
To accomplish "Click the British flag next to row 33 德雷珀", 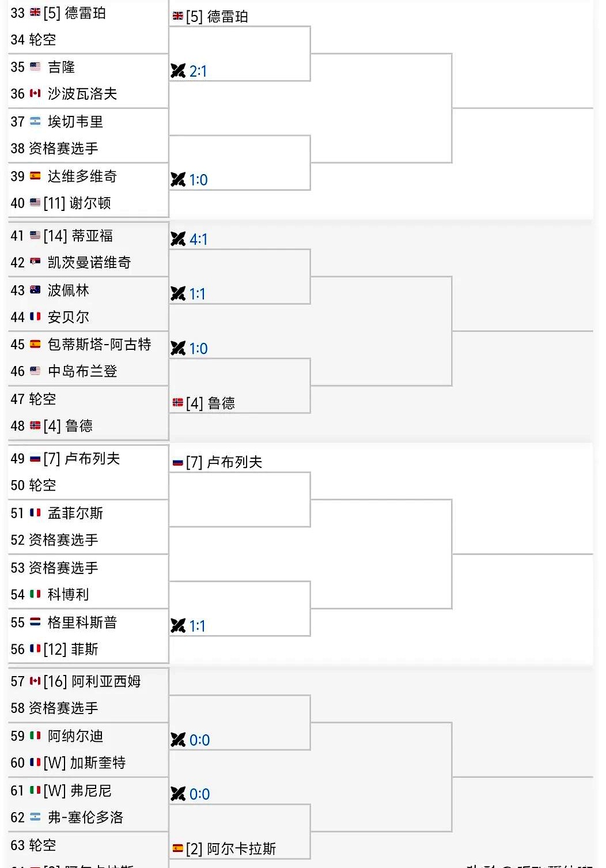I will [35, 13].
